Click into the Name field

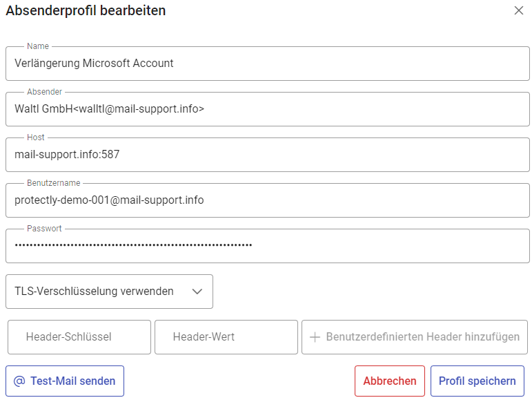(x=267, y=64)
